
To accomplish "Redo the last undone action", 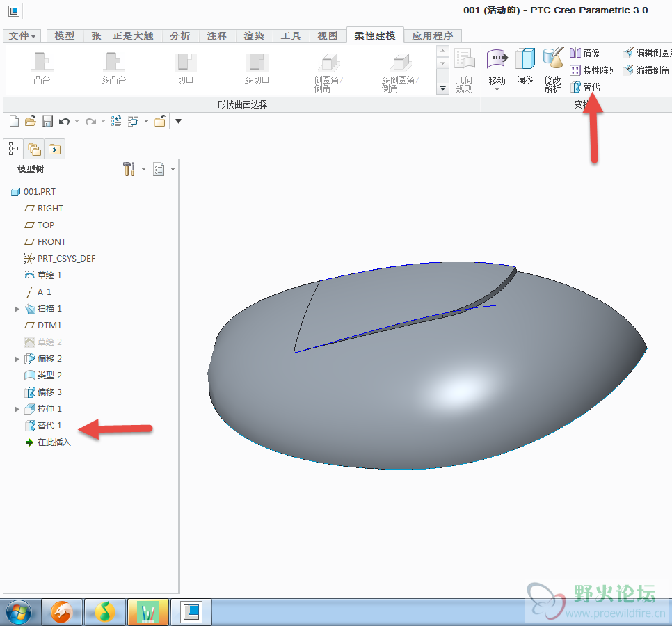I will [90, 122].
